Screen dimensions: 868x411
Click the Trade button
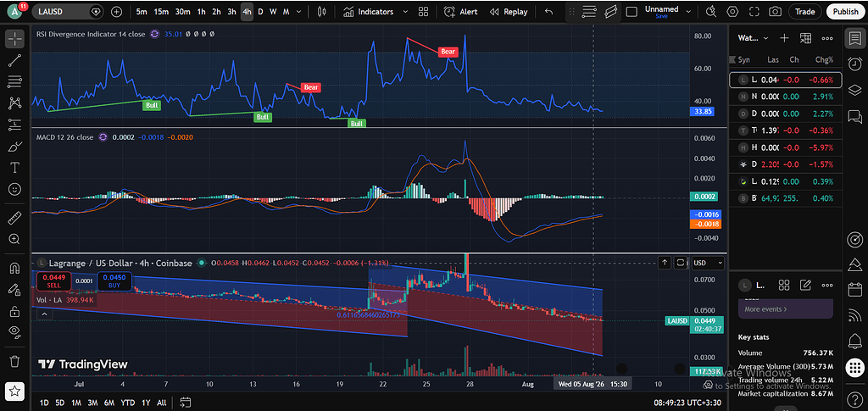pos(805,12)
